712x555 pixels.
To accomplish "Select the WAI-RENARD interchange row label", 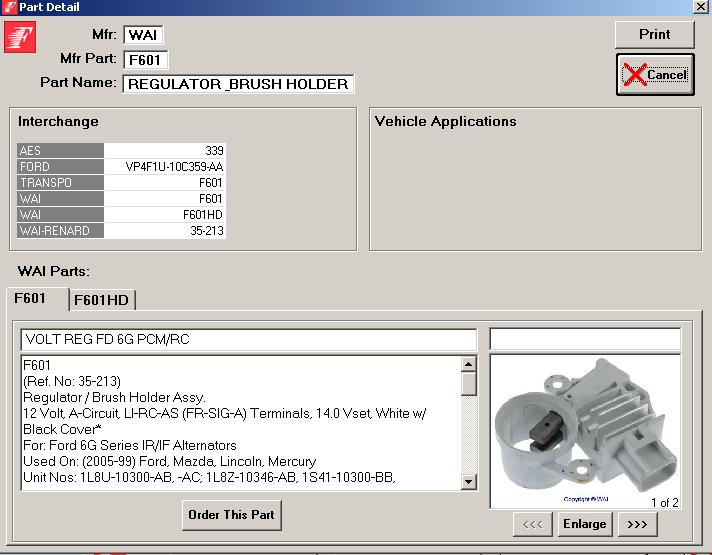I will pos(60,231).
